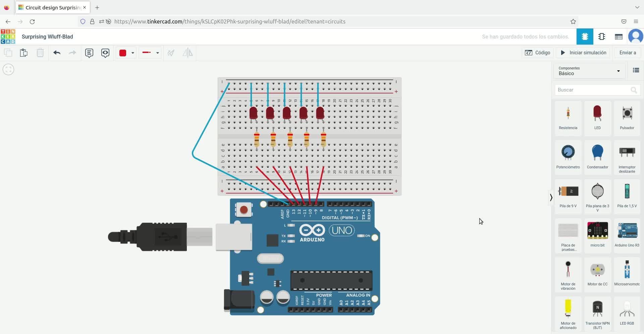Click the rotate tool icon
The image size is (644, 334).
[x=171, y=53]
